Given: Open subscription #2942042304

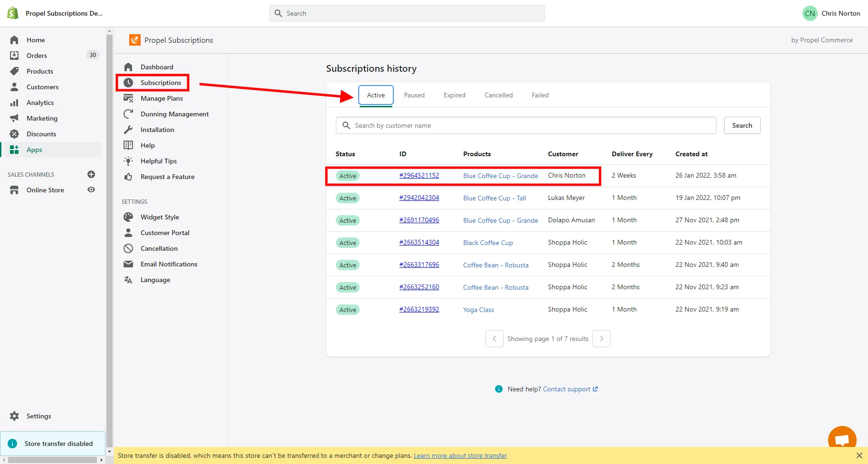Looking at the screenshot, I should (419, 198).
